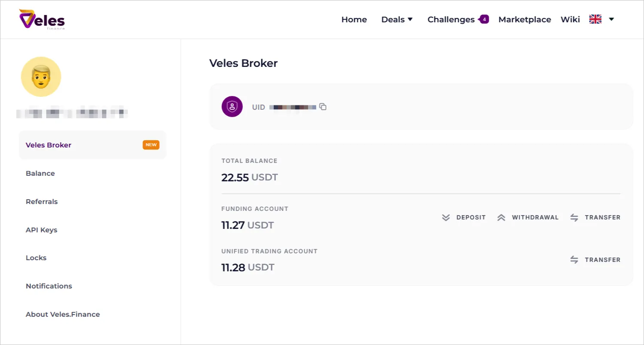
Task: Click the Transfer icon on Unified Trading Account
Action: (574, 259)
